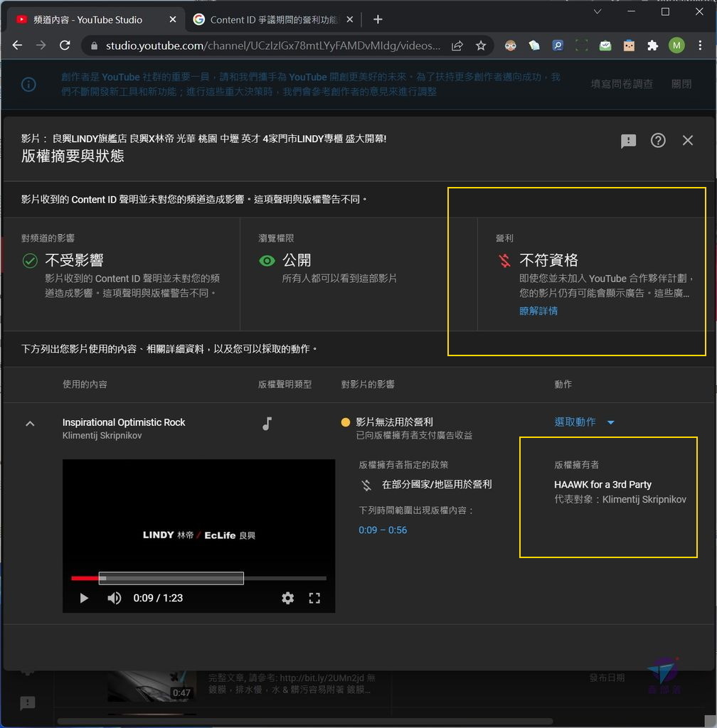
Task: Open the 選取動作 action dropdown
Action: (585, 422)
